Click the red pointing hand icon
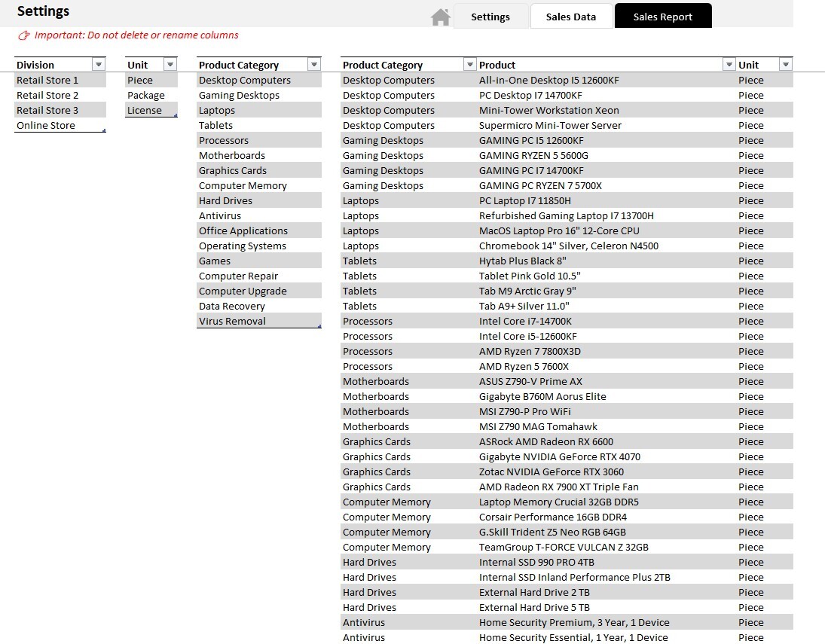This screenshot has width=825, height=644. click(x=23, y=35)
